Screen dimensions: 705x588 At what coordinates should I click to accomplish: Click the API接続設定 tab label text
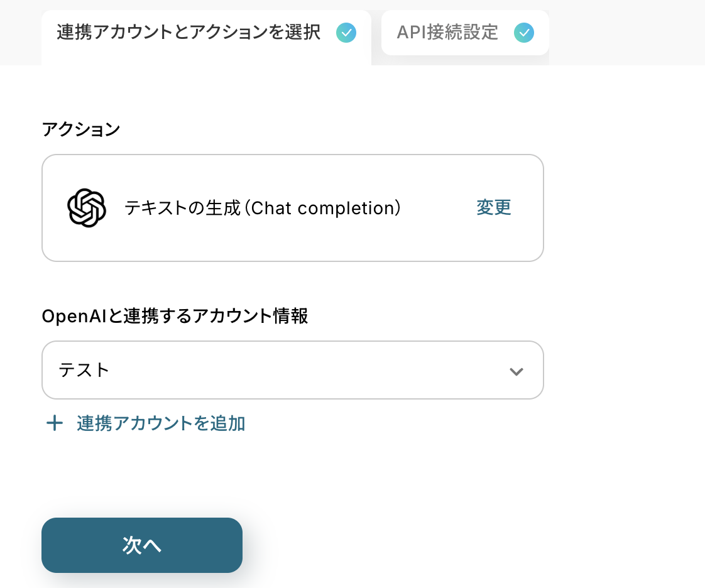[x=447, y=33]
